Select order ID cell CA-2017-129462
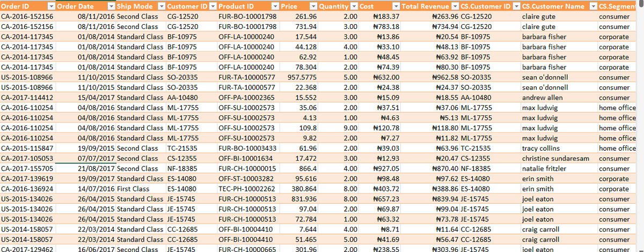The image size is (644, 252). pyautogui.click(x=27, y=249)
